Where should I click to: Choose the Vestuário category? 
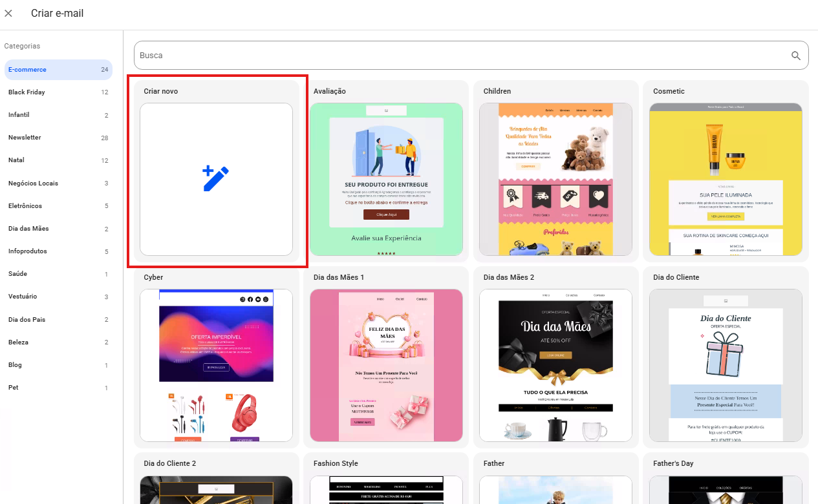pos(58,297)
